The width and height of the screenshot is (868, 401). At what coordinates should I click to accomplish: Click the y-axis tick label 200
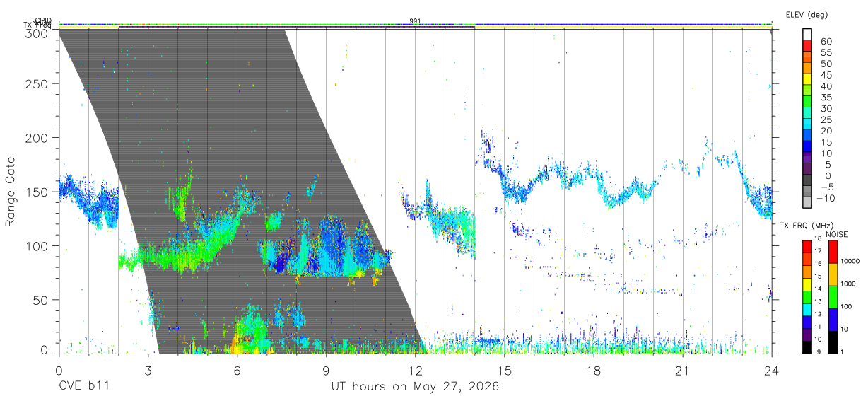tap(37, 138)
